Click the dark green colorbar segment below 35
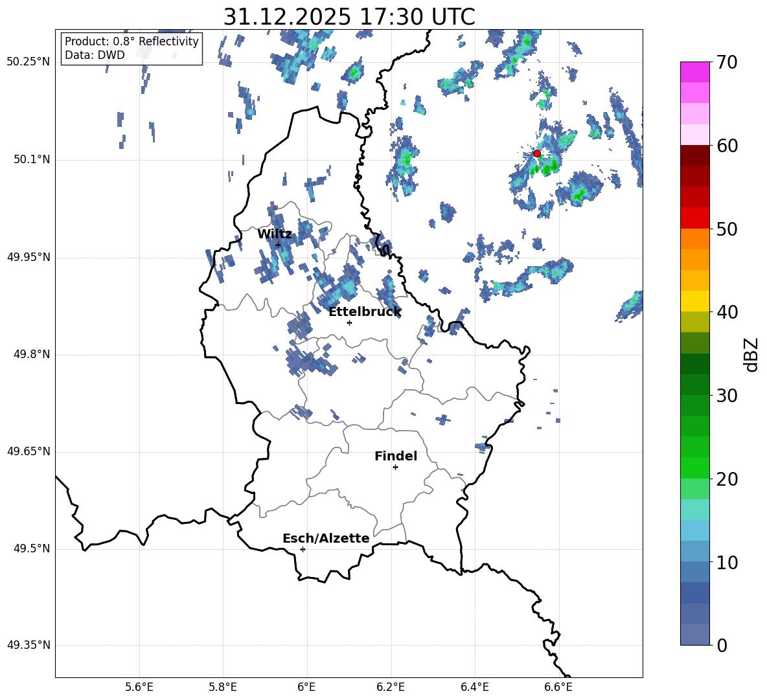767x700 pixels. 694,364
